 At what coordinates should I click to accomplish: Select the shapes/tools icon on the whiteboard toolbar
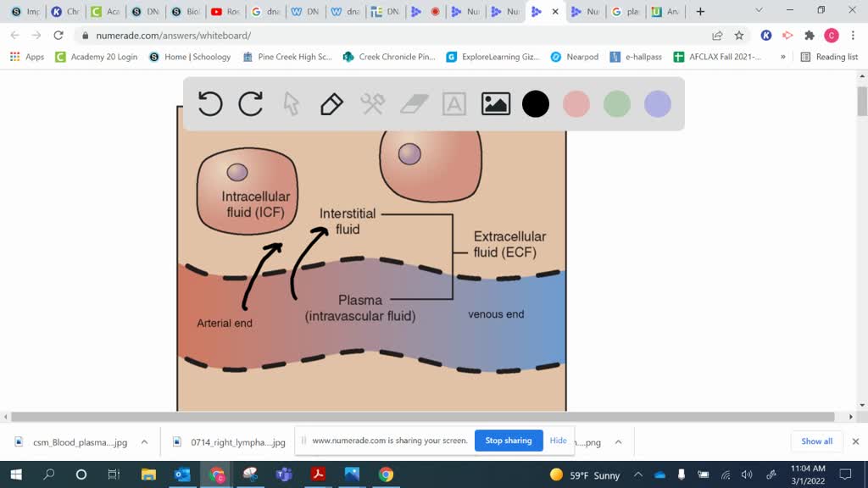371,103
